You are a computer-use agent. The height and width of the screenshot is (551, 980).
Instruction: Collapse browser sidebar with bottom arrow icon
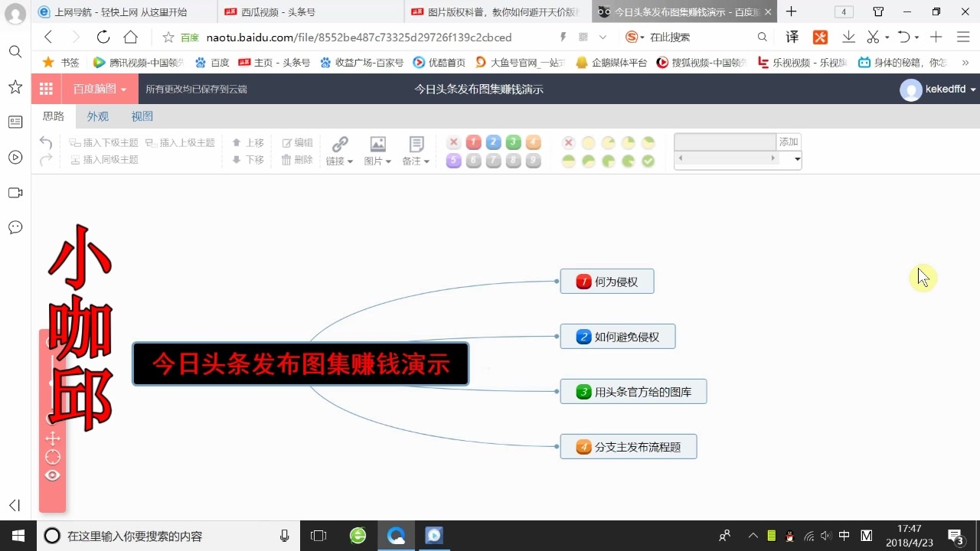pyautogui.click(x=15, y=505)
